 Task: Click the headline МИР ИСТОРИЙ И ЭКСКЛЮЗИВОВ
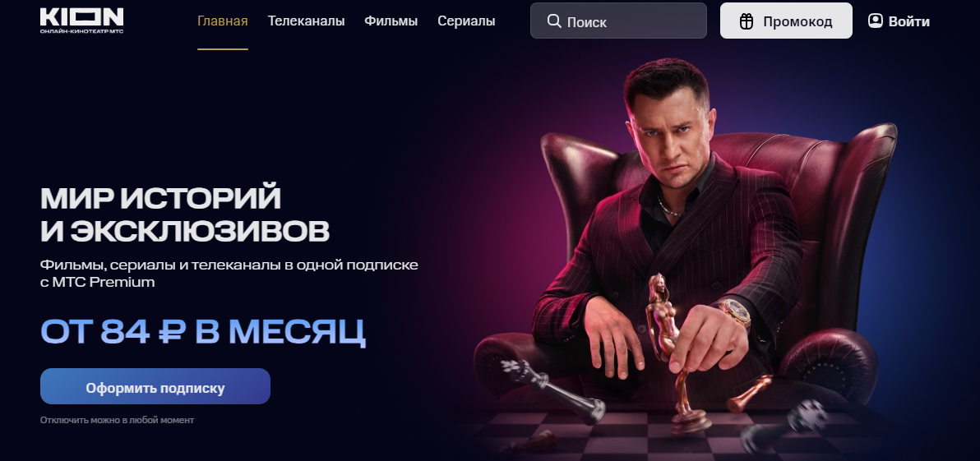(185, 214)
